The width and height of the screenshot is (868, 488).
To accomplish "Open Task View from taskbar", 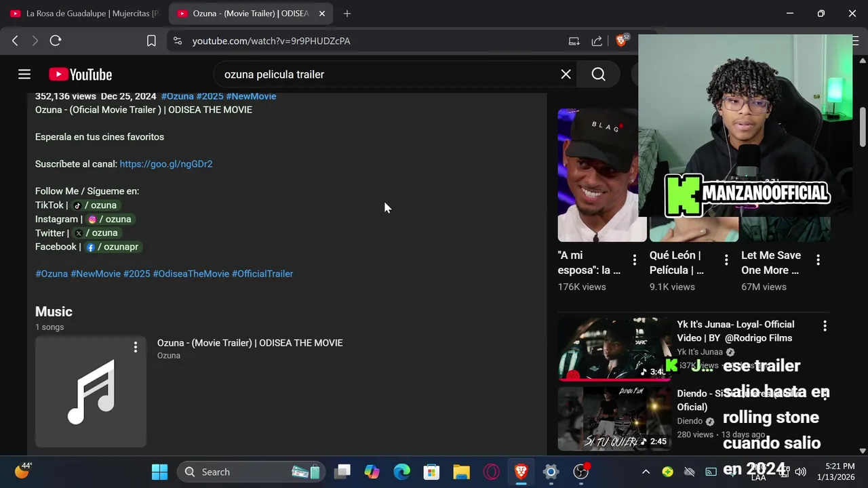I will pyautogui.click(x=342, y=472).
